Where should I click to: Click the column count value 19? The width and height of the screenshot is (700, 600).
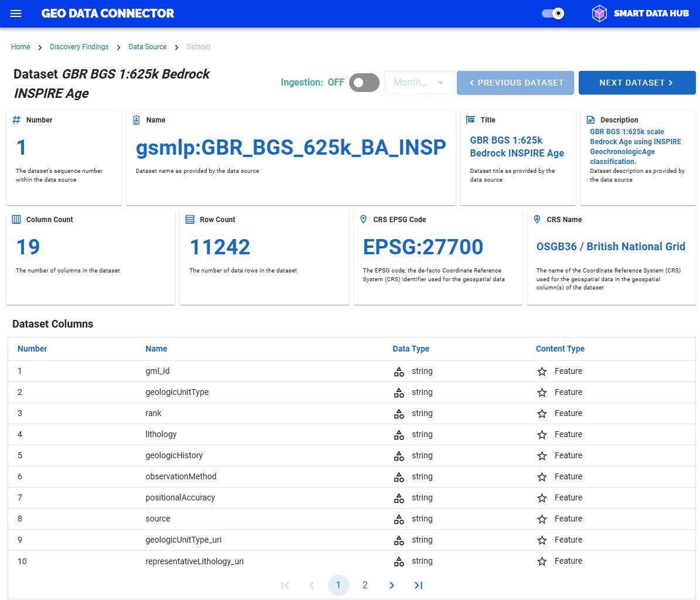(28, 247)
